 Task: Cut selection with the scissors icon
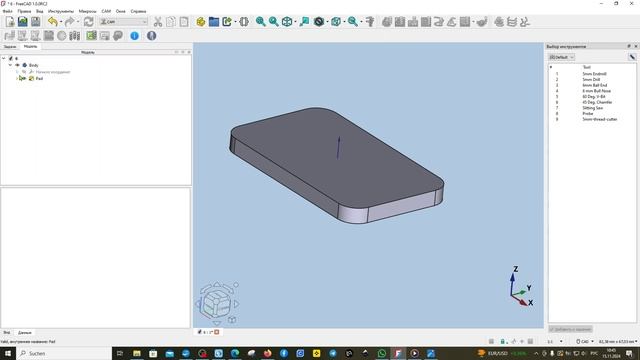[x=158, y=22]
